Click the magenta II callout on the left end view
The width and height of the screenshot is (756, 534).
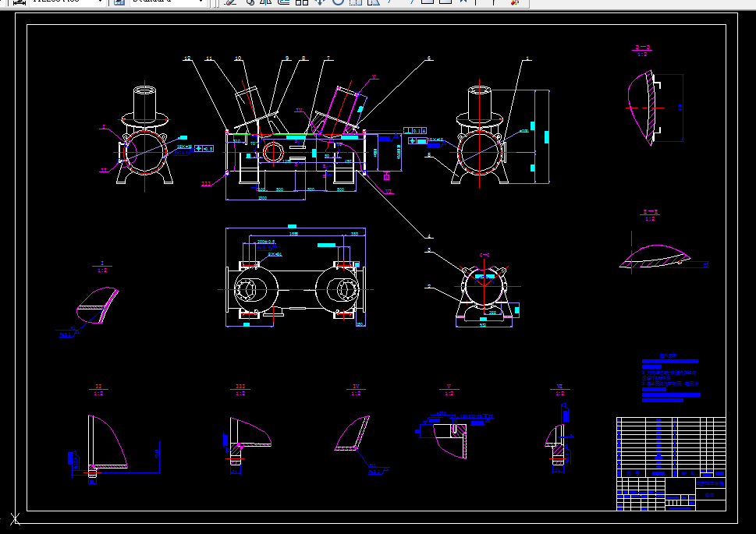[104, 170]
